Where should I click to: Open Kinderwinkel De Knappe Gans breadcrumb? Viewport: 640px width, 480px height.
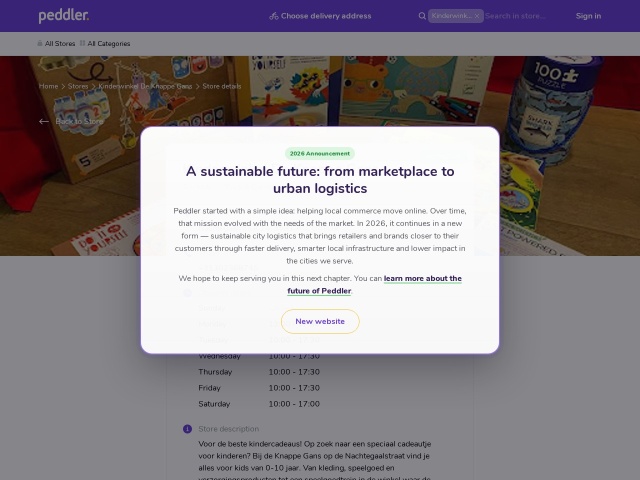click(x=145, y=86)
